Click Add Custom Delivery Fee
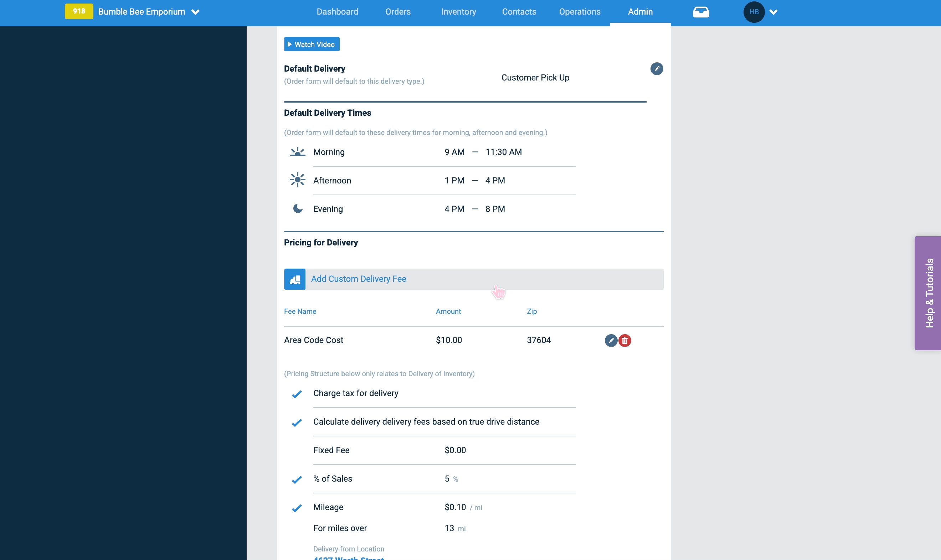This screenshot has width=941, height=560. click(358, 279)
